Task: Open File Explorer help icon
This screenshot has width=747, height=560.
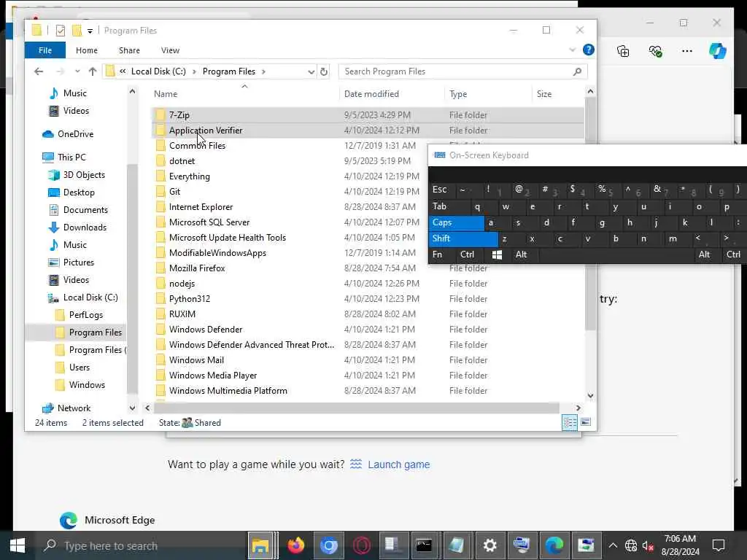Action: coord(589,50)
